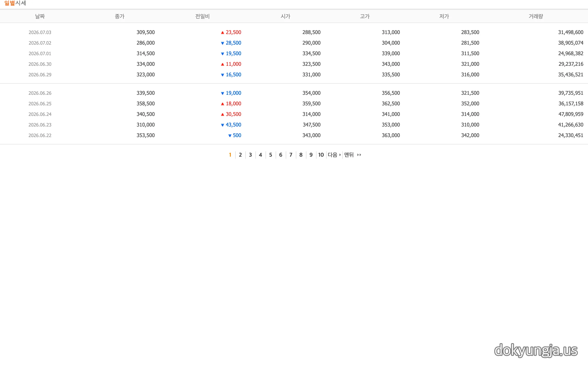Viewport: 588px width, 368px height.
Task: Select page 9 in pagination
Action: [311, 155]
